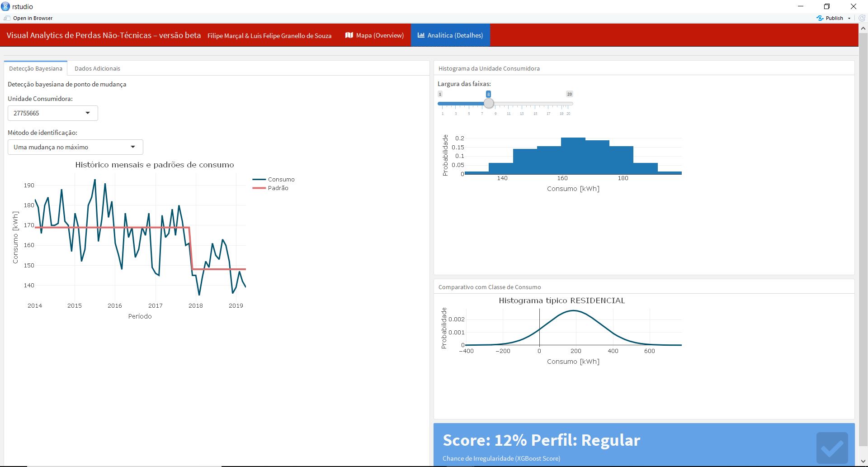Minimize the rstudio window
Image resolution: width=868 pixels, height=467 pixels.
[801, 6]
